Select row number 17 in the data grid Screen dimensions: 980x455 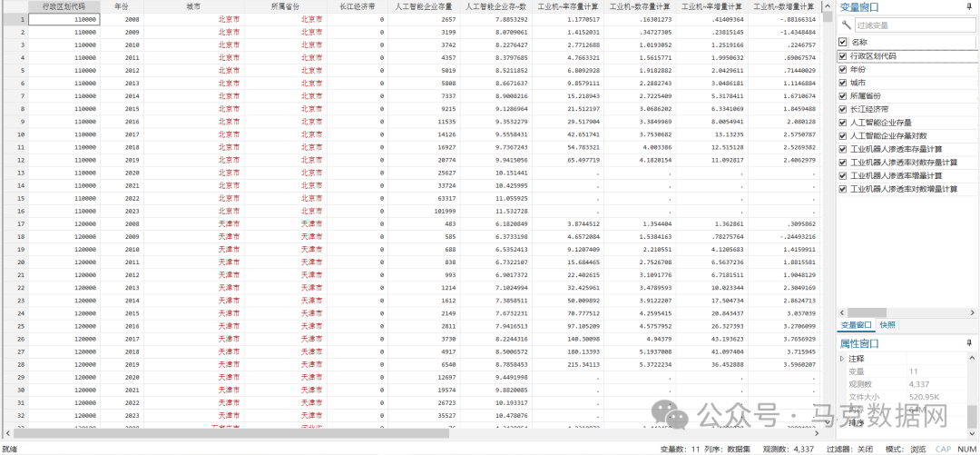15,223
